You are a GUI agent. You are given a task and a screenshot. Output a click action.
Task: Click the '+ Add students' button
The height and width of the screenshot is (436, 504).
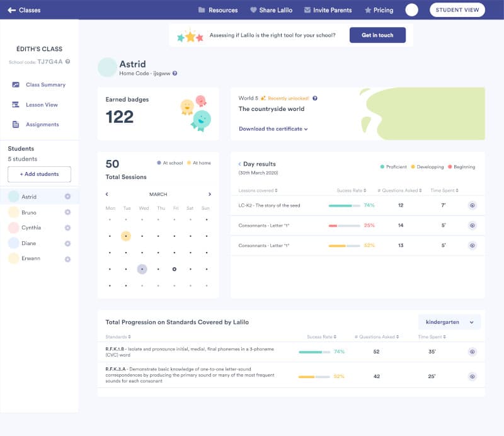tap(39, 175)
